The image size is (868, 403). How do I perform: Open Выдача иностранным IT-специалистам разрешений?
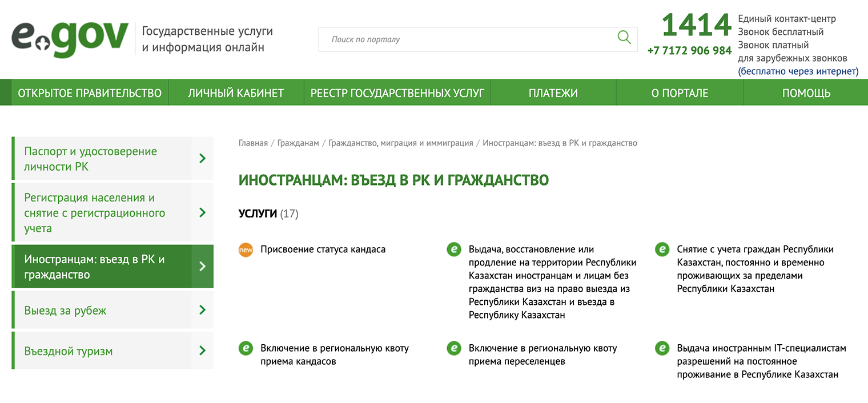click(761, 361)
